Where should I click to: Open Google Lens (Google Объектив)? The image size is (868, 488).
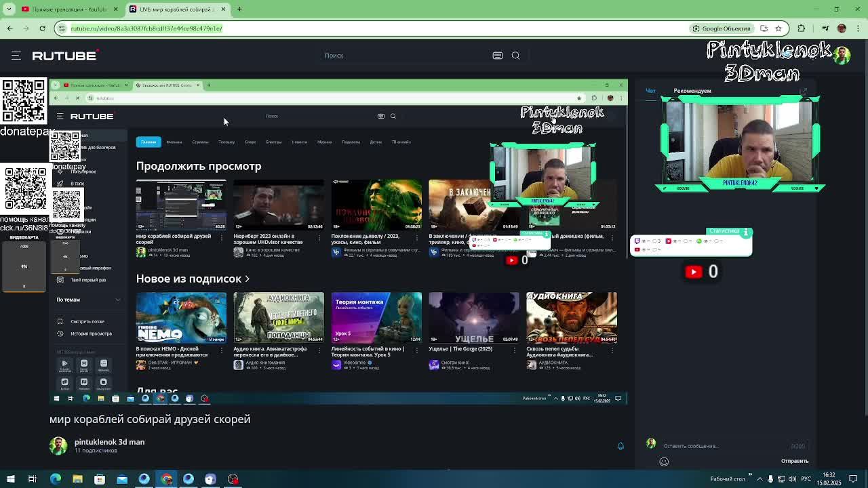pyautogui.click(x=722, y=28)
